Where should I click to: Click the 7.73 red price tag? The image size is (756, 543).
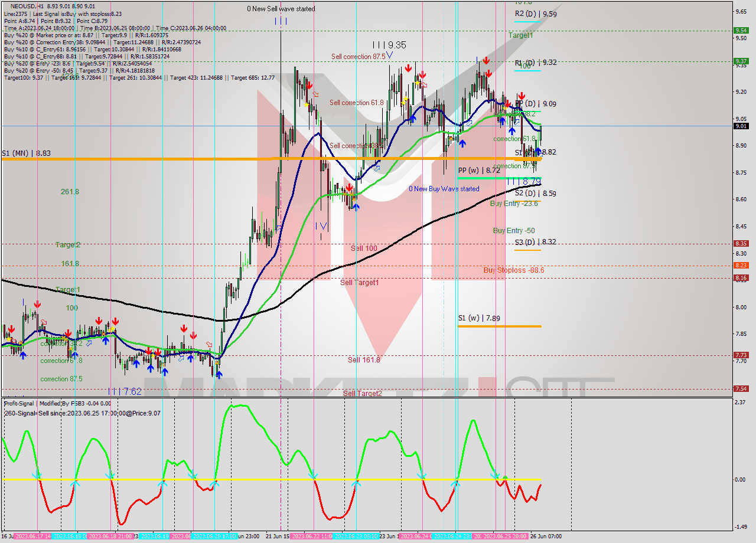point(741,355)
